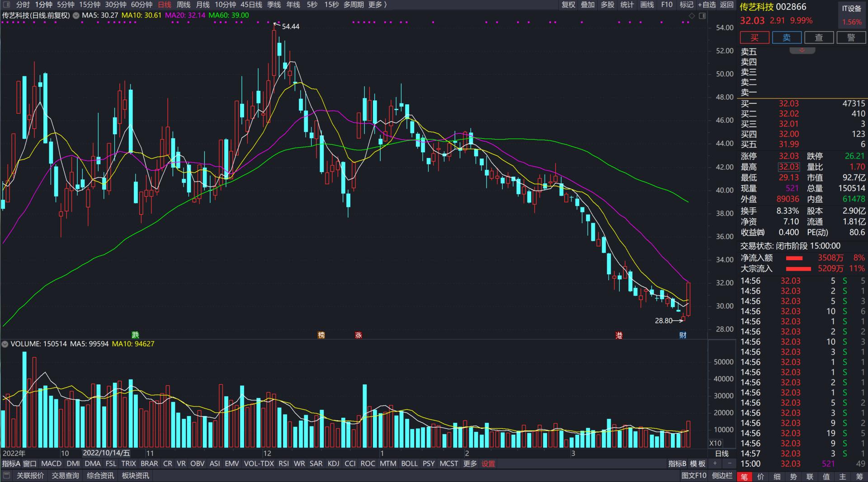Toggle the 侧边栏 sidebar display
Image resolution: width=868 pixels, height=482 pixels.
click(x=722, y=475)
